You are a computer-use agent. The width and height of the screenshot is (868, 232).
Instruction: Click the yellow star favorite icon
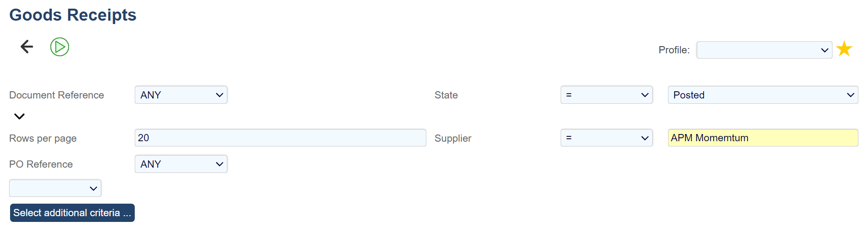click(844, 49)
